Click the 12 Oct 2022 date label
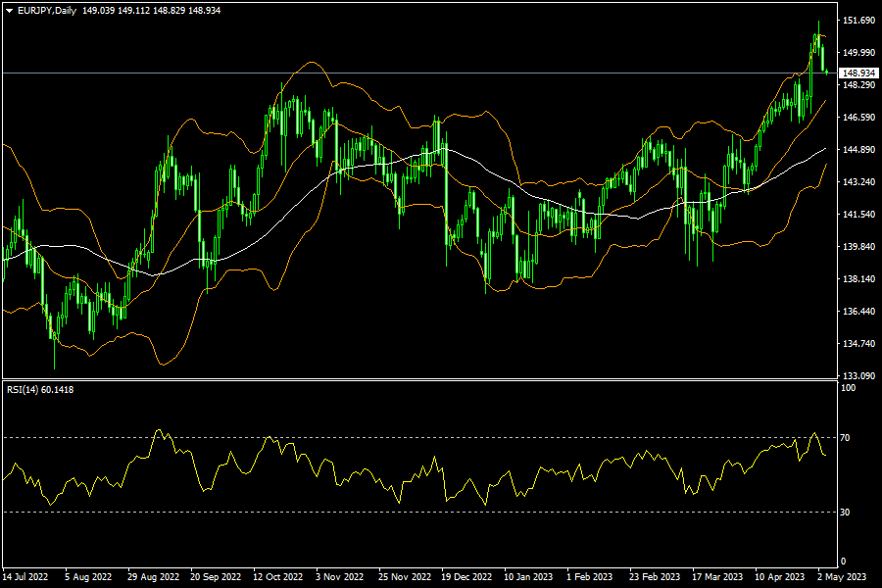 click(278, 577)
